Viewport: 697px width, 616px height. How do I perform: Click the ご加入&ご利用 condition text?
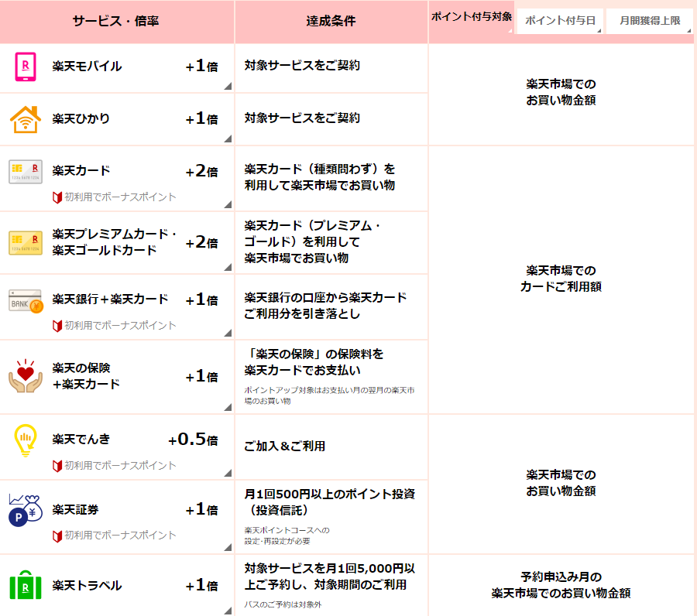point(284,446)
